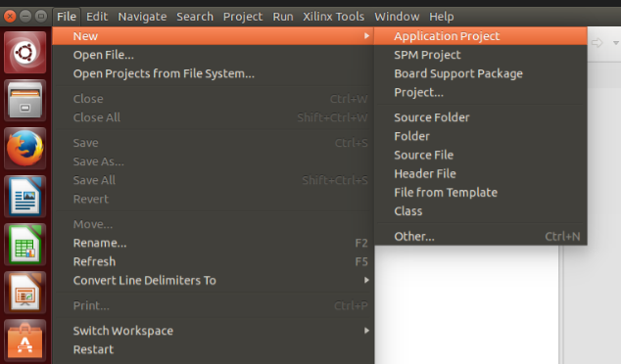Choose Rename... in the File menu

214,243
